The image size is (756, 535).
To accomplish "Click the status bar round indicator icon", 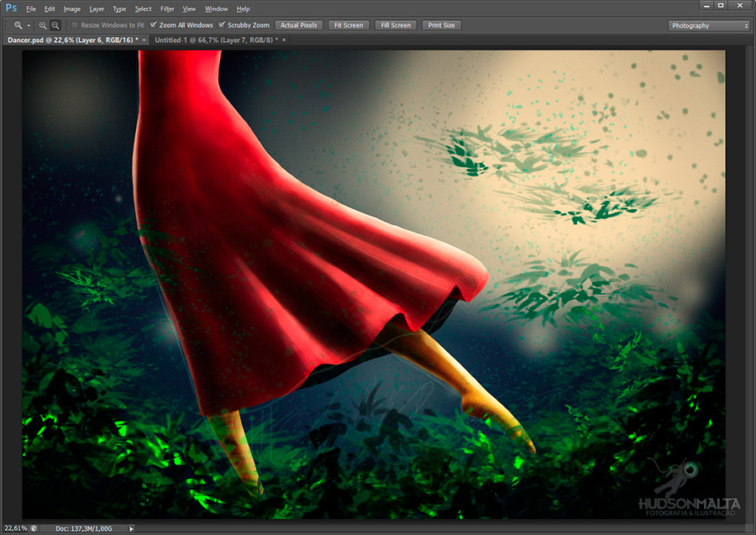I will [34, 528].
